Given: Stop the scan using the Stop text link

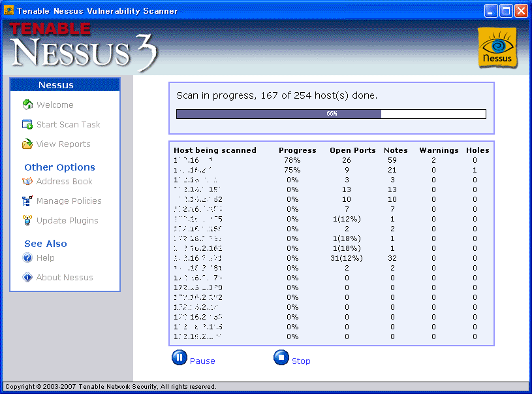Looking at the screenshot, I should [x=302, y=361].
